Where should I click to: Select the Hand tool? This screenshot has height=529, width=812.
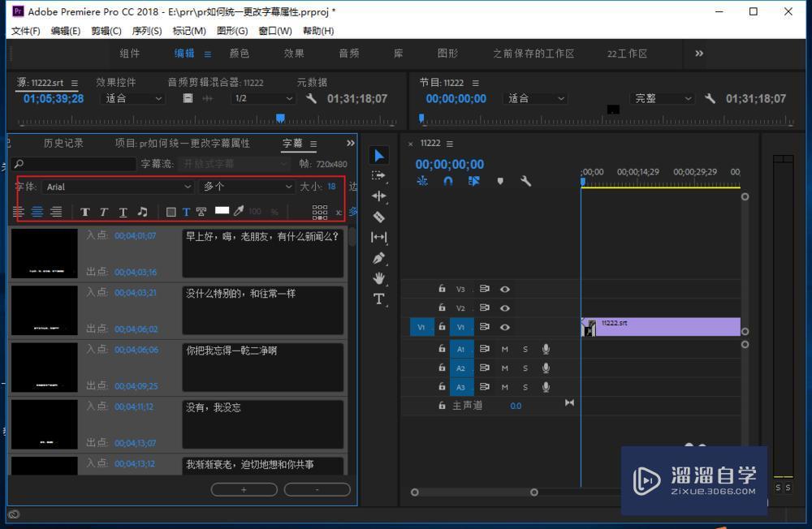tap(379, 278)
